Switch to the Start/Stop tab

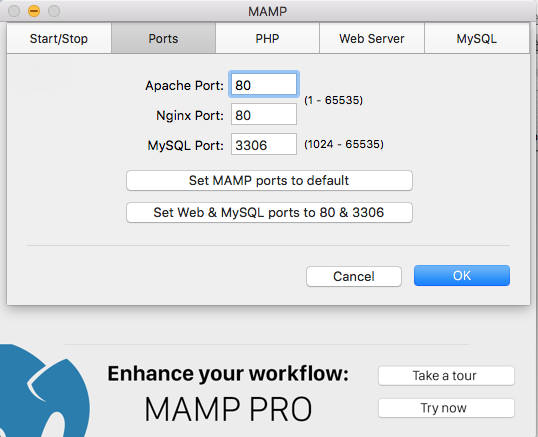click(59, 38)
